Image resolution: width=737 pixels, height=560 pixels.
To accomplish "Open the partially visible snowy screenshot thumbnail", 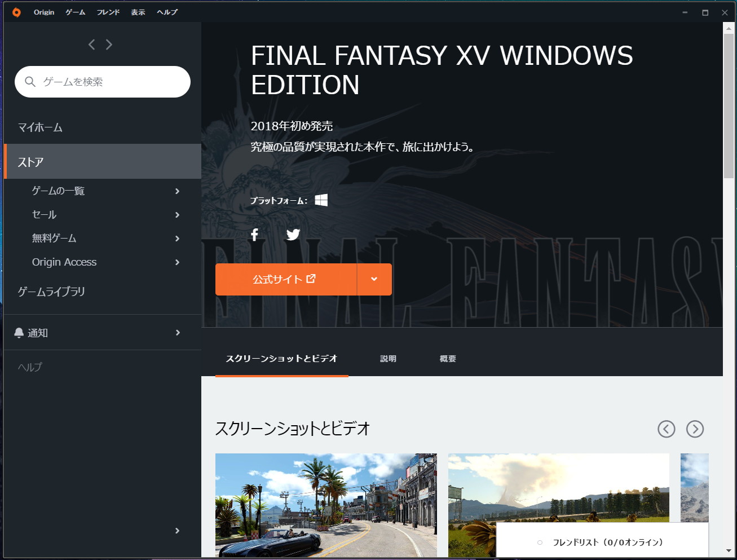I will (695, 488).
